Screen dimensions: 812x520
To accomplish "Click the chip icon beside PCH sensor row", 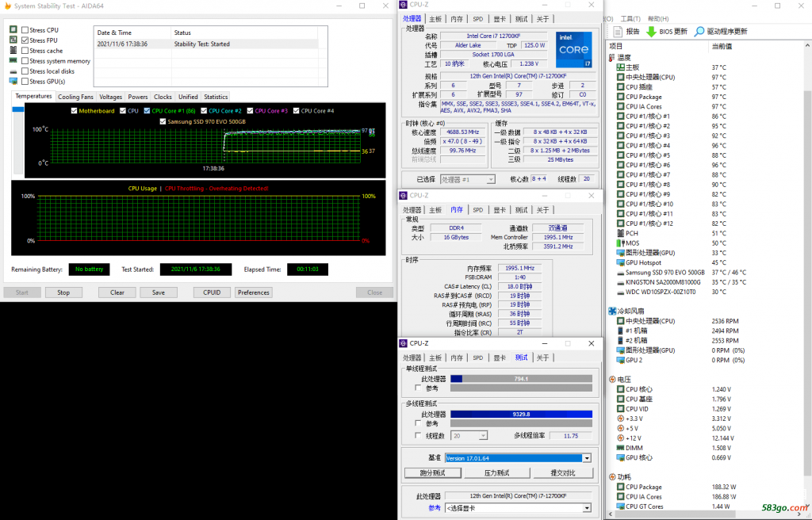I will click(620, 233).
